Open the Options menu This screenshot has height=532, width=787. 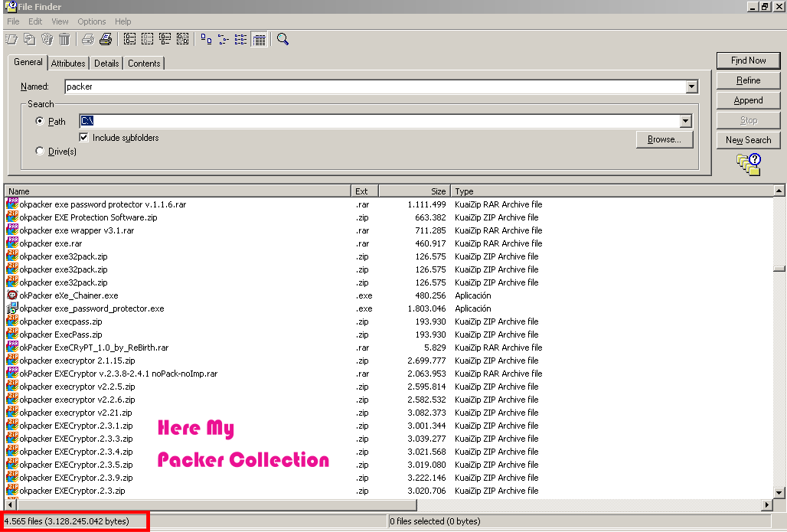coord(92,21)
